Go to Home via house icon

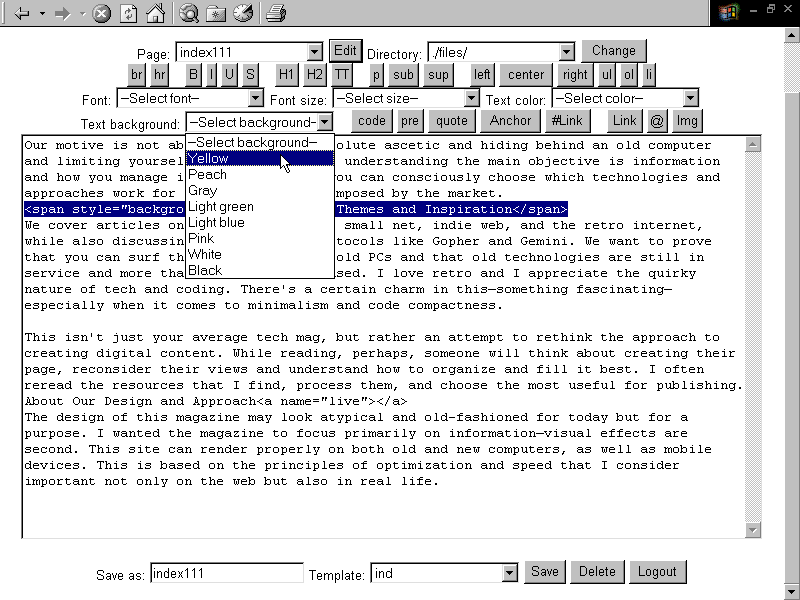155,13
